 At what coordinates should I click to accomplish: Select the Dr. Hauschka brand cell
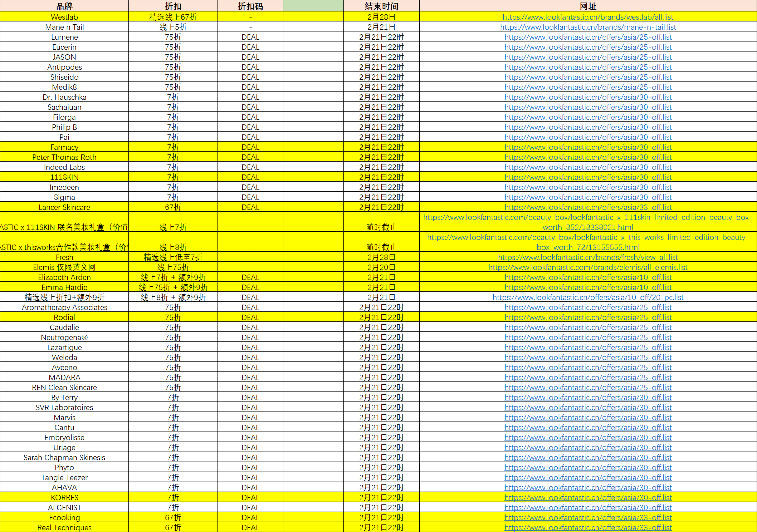pyautogui.click(x=64, y=97)
